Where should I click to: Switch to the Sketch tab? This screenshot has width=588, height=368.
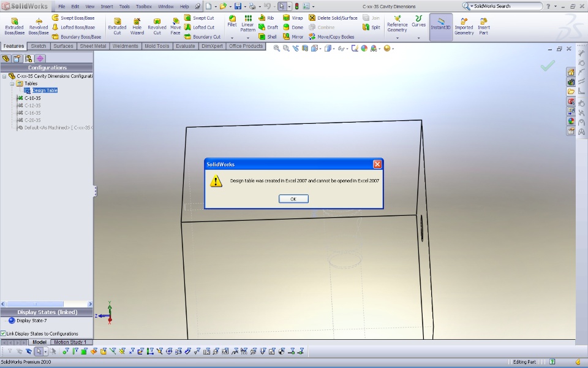[38, 46]
